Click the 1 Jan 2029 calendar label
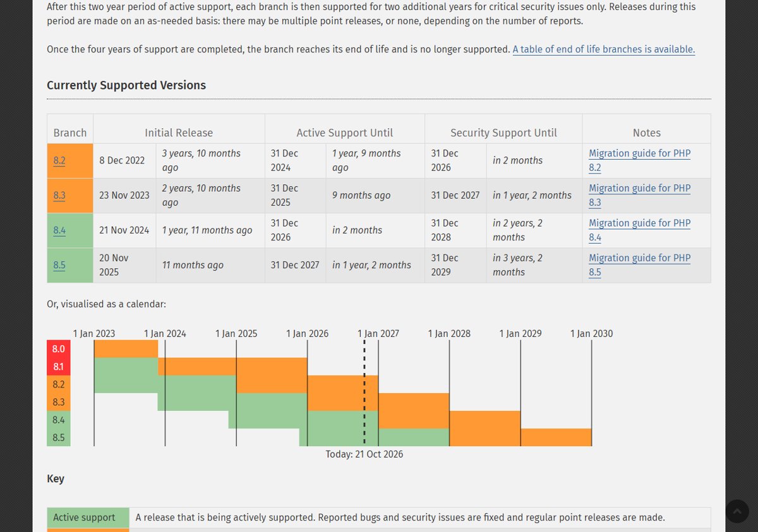 [x=520, y=333]
